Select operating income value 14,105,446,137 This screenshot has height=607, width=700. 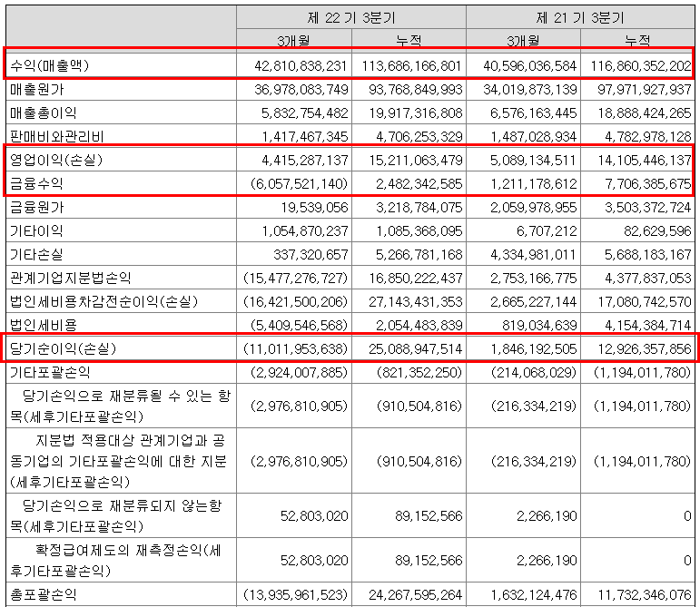point(645,160)
